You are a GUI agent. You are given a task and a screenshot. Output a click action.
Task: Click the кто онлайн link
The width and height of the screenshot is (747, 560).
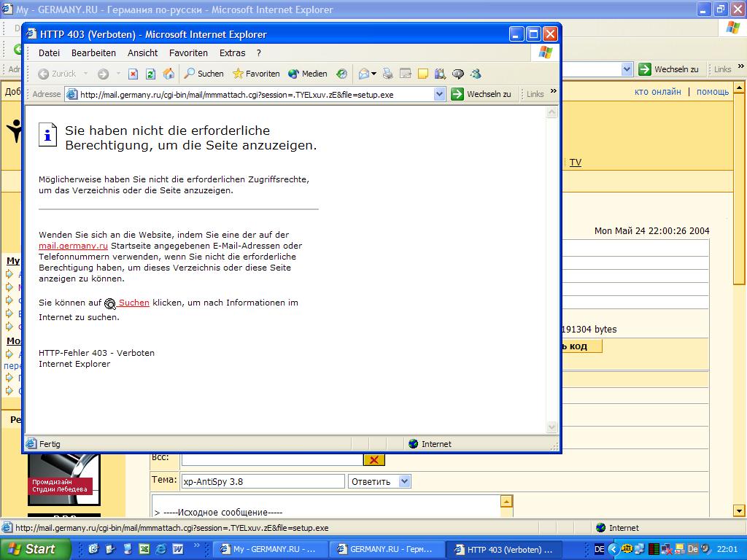(657, 91)
